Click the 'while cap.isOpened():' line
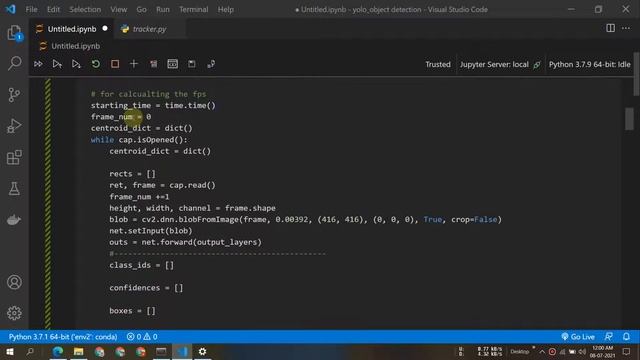Image resolution: width=640 pixels, height=360 pixels. click(x=139, y=140)
